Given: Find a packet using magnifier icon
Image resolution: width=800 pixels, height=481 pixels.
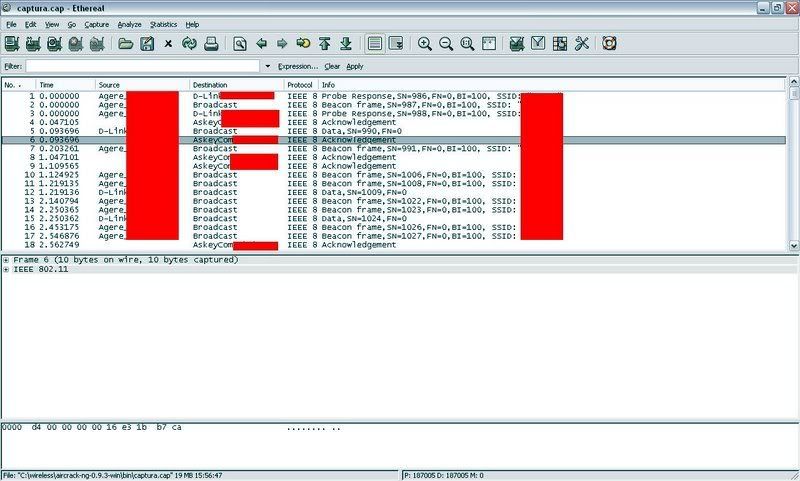Looking at the screenshot, I should [240, 44].
